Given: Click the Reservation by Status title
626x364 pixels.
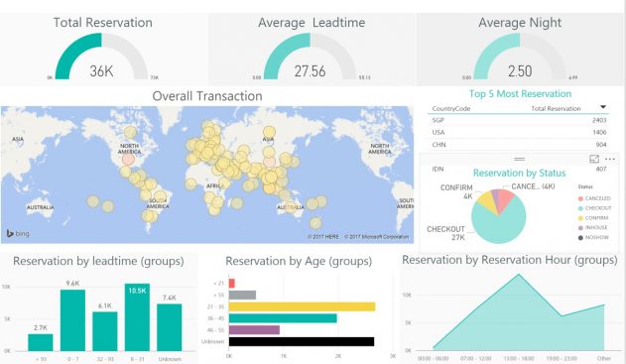Looking at the screenshot, I should point(520,173).
